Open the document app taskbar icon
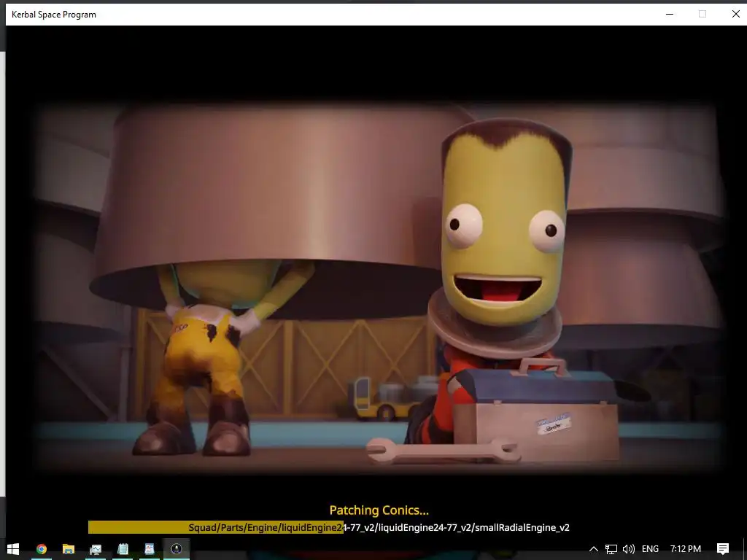The width and height of the screenshot is (747, 560). (150, 549)
